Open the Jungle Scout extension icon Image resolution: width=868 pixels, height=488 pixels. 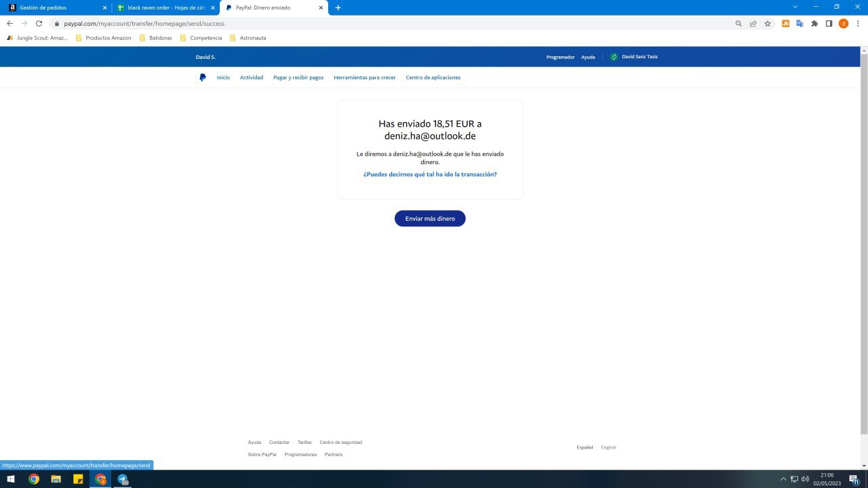(785, 24)
